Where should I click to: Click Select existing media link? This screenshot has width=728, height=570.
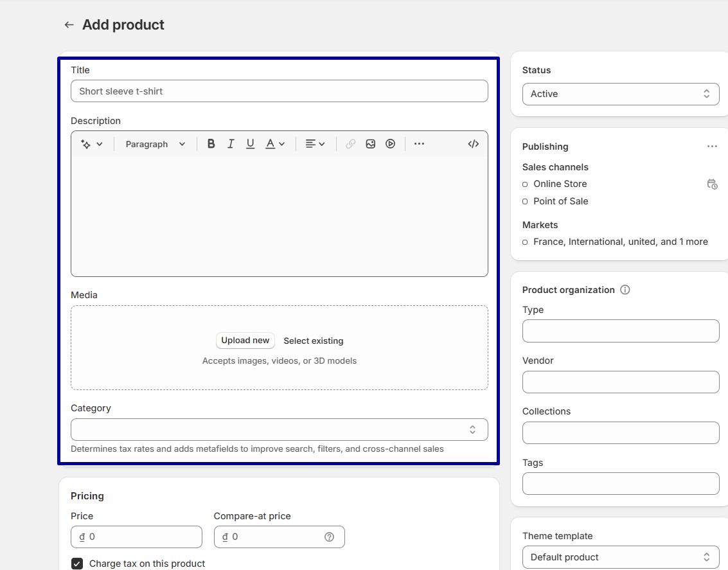(x=314, y=341)
